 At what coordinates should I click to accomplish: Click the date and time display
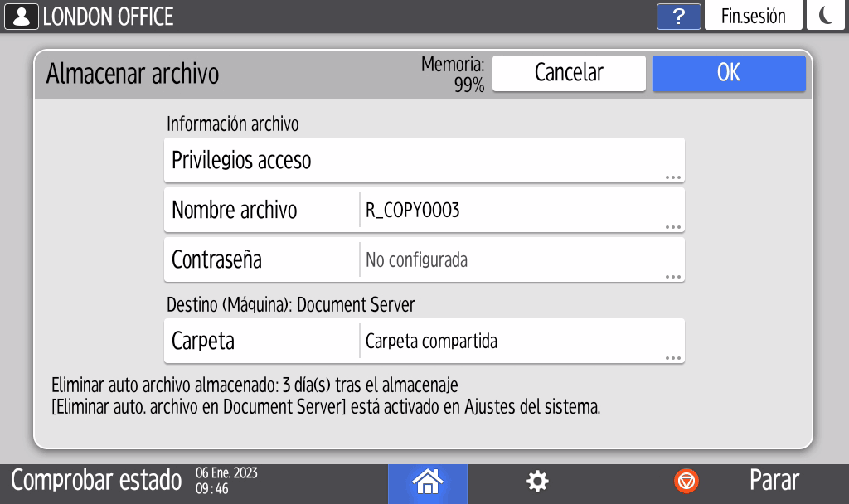[x=226, y=481]
